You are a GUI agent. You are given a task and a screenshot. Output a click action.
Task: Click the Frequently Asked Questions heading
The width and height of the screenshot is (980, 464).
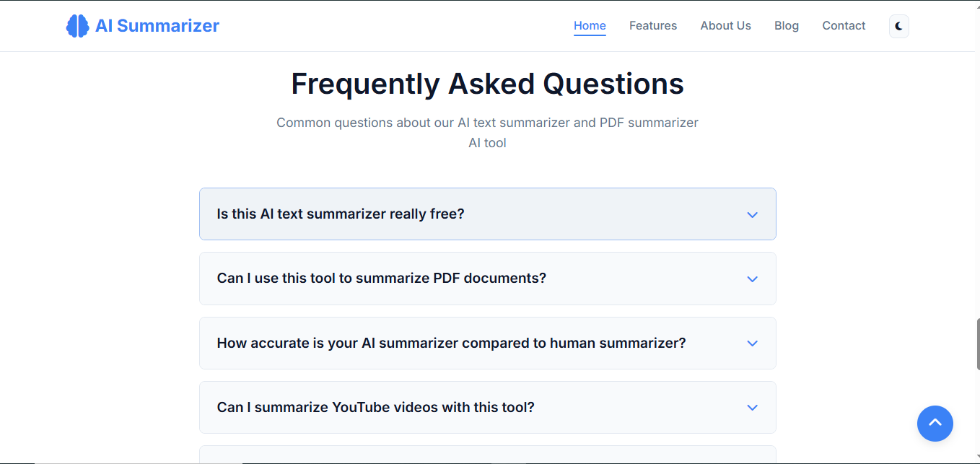point(487,84)
